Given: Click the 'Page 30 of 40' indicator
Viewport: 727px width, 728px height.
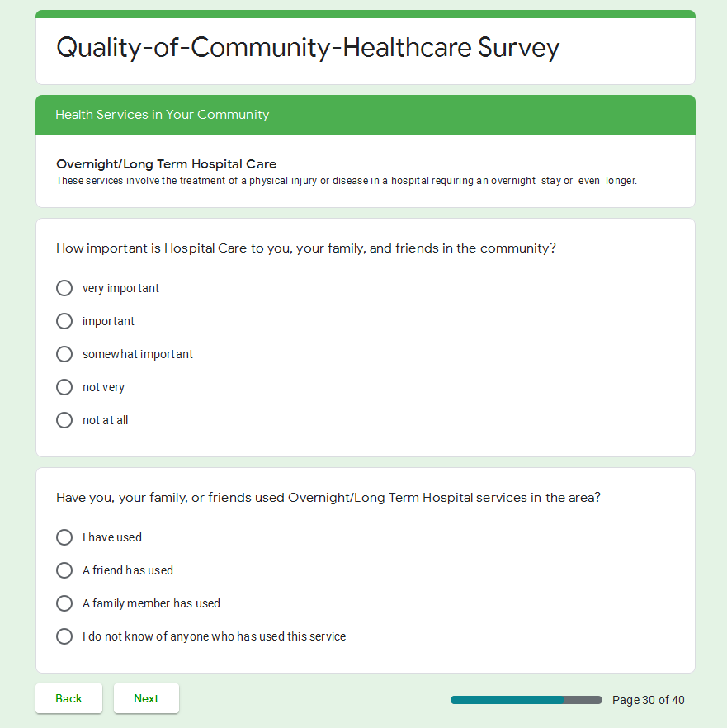Looking at the screenshot, I should coord(648,700).
